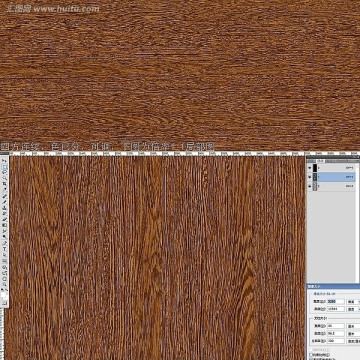This screenshot has height=360, width=360.
Task: Toggle visibility of the lowest layer row
Action: point(310,186)
